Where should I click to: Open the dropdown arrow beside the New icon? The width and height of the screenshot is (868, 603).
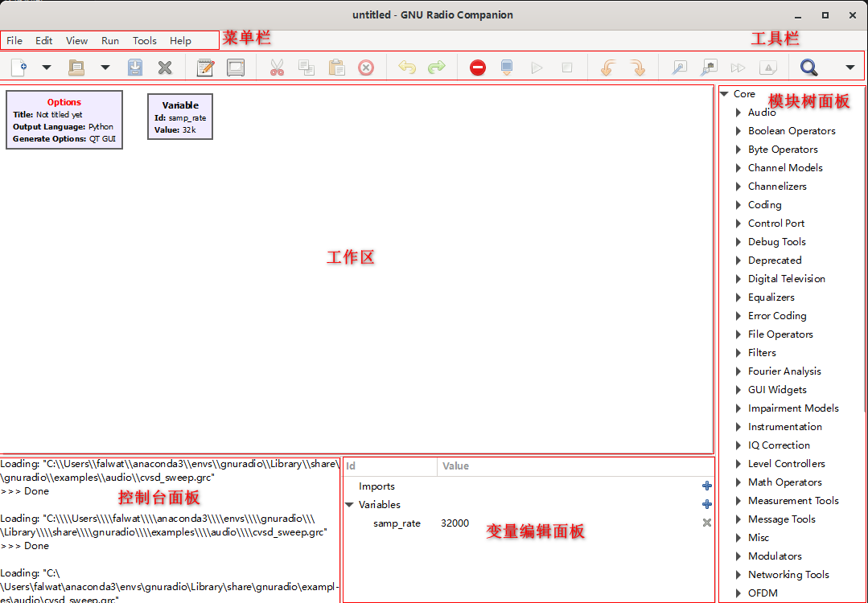(x=47, y=68)
